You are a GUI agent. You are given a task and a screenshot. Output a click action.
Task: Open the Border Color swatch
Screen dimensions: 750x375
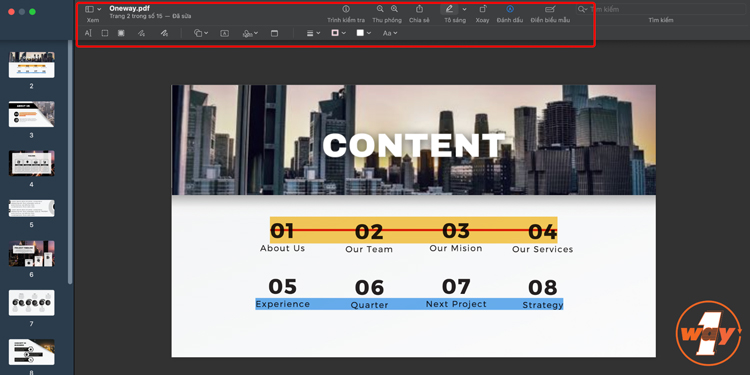[x=338, y=33]
